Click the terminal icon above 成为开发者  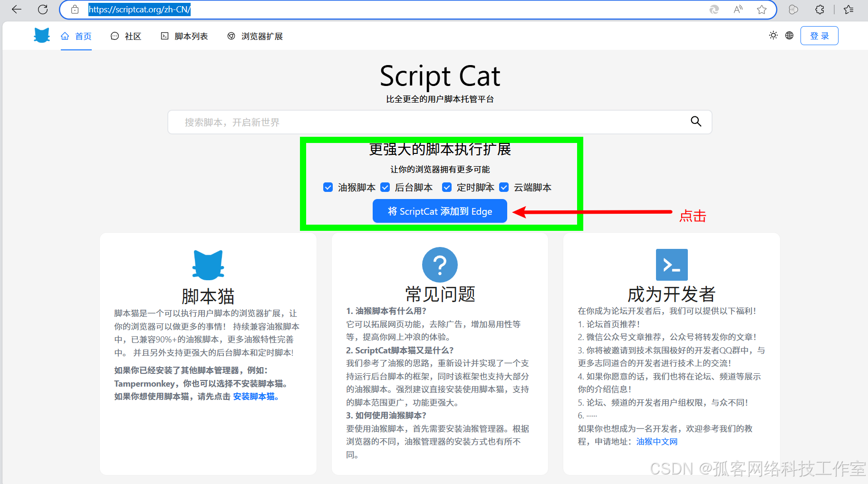pos(672,265)
